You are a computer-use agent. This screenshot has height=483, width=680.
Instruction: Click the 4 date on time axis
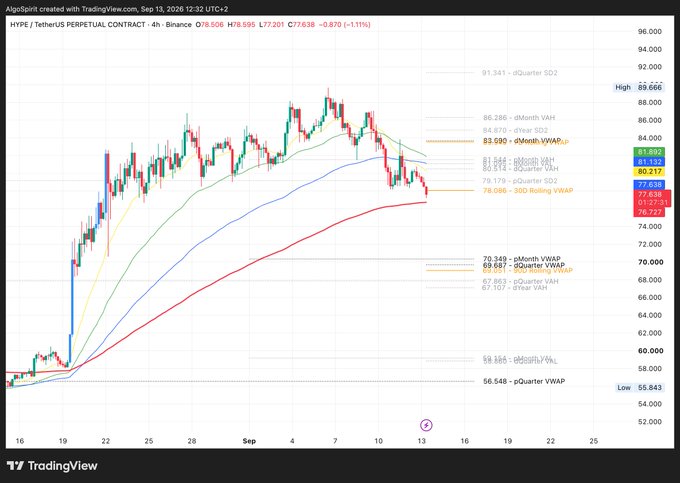coord(292,441)
